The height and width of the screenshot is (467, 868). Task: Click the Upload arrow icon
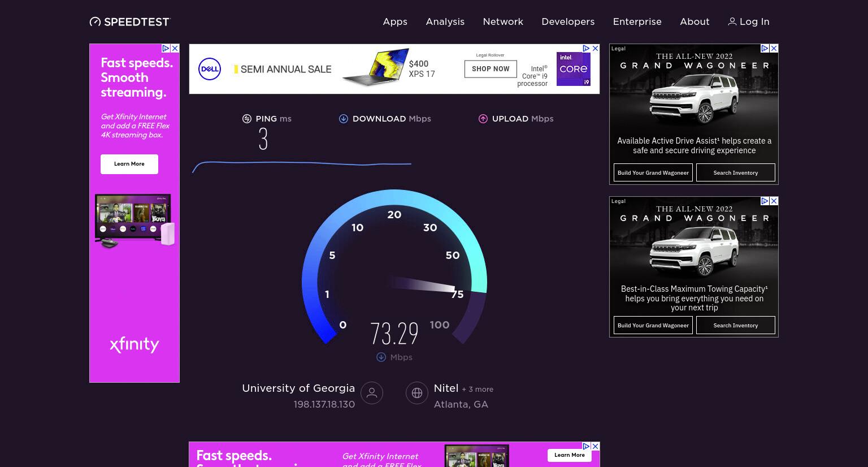[483, 119]
